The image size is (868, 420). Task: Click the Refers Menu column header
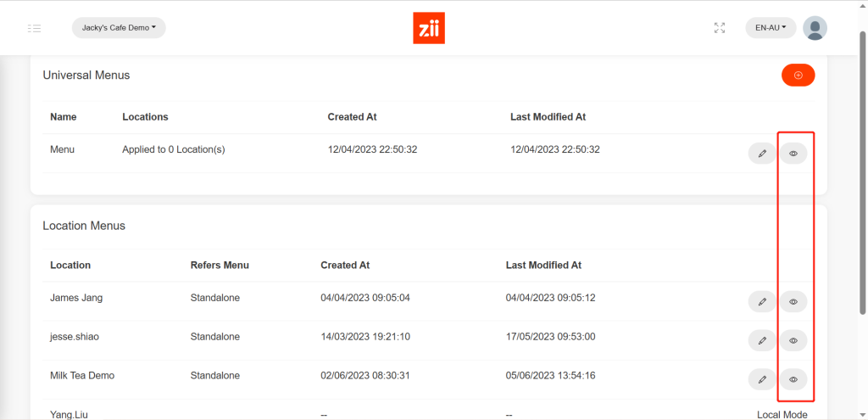coord(220,266)
